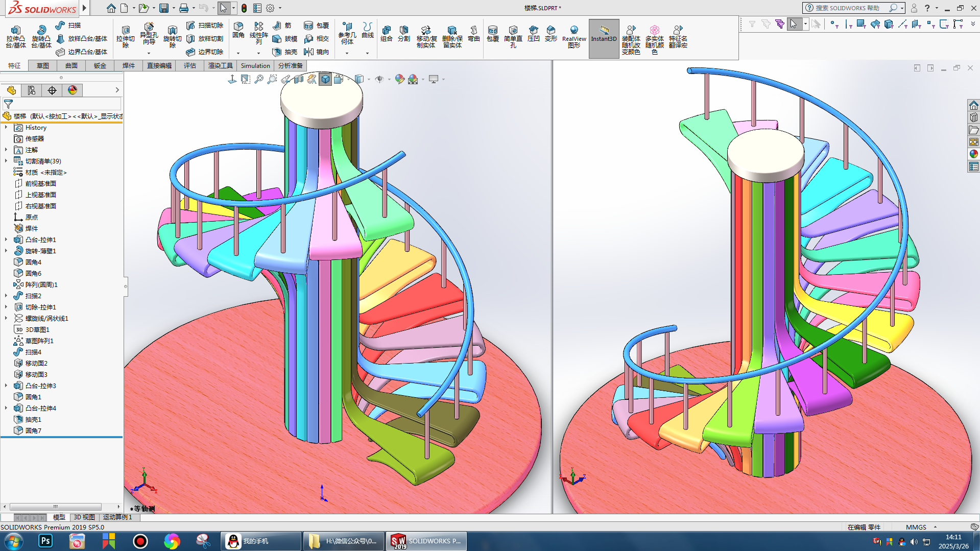Toggle the Instant3D button
The image size is (980, 551).
[x=604, y=36]
